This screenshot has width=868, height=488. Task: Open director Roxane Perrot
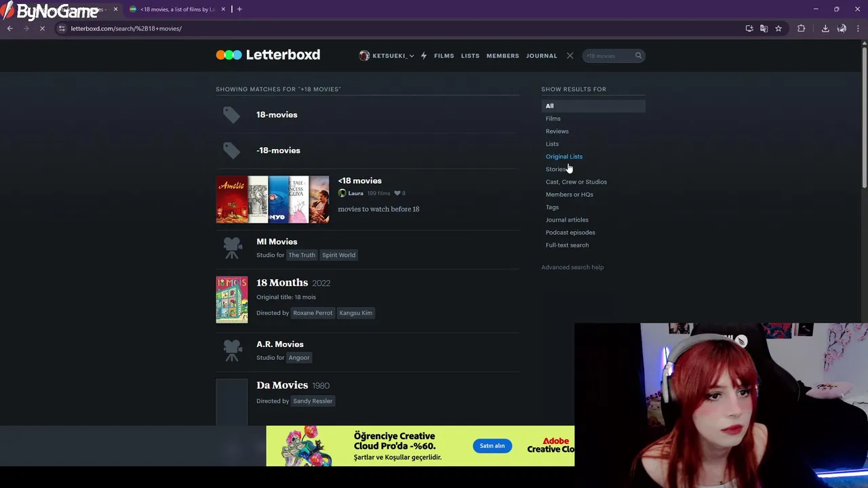click(313, 312)
